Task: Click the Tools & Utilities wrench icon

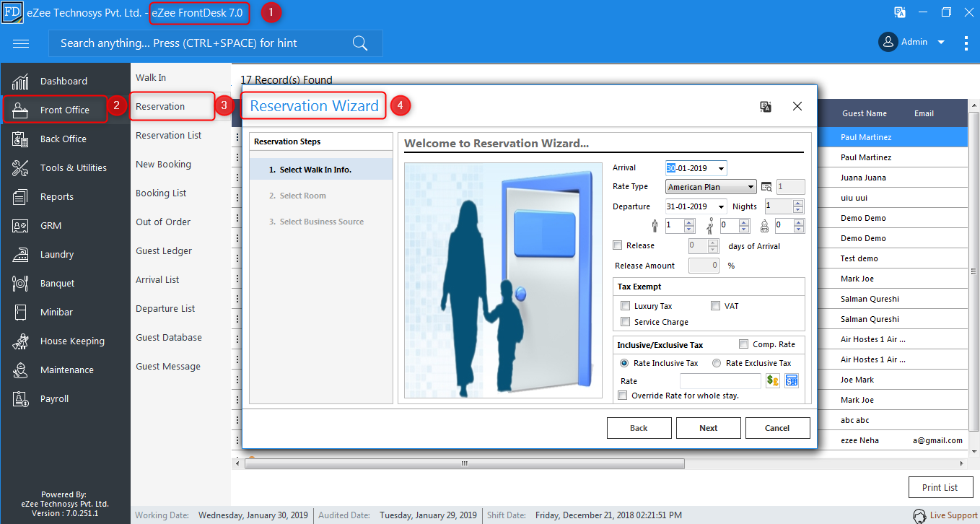Action: tap(20, 168)
